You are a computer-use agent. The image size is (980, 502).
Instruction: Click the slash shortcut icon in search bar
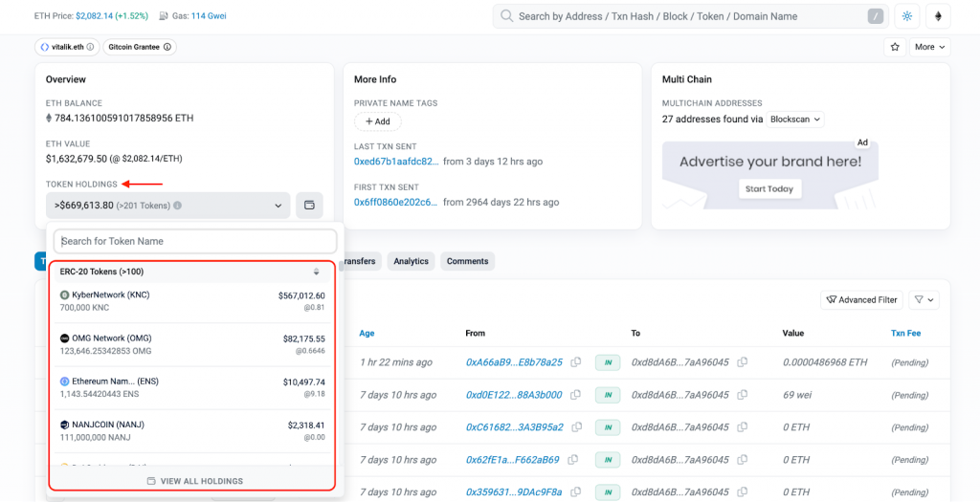pos(875,16)
